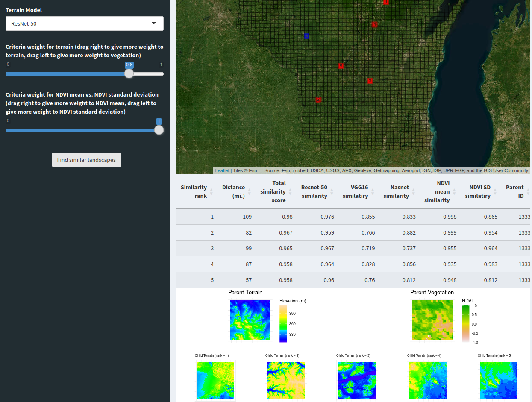Select NDVI mean similarity value 0.998
Image resolution: width=532 pixels, height=402 pixels.
point(450,217)
